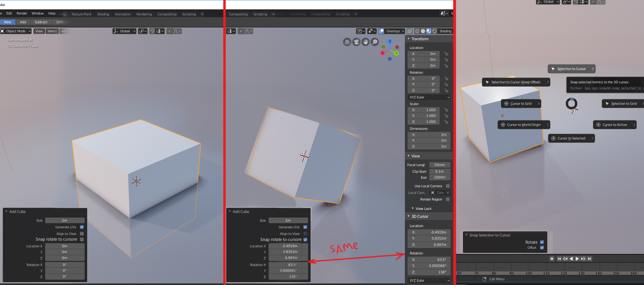Screen dimensions: 644x285
Task: Open the Overlays dropdown arrow
Action: (402, 31)
